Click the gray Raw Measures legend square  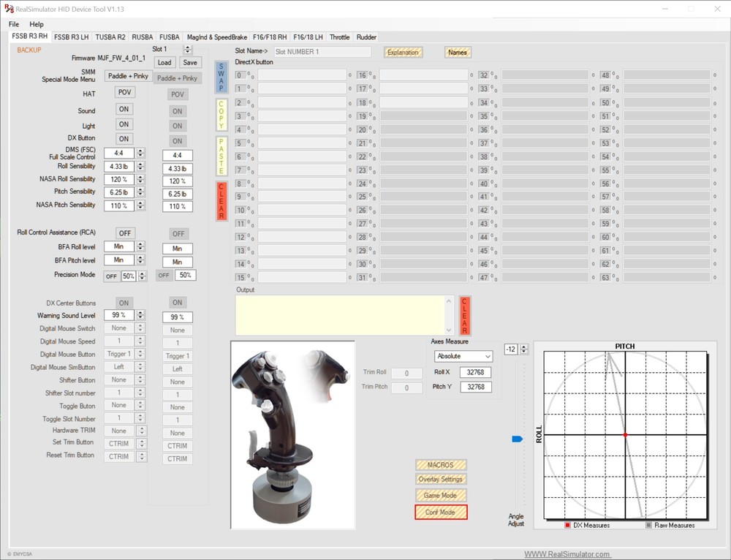coord(648,525)
